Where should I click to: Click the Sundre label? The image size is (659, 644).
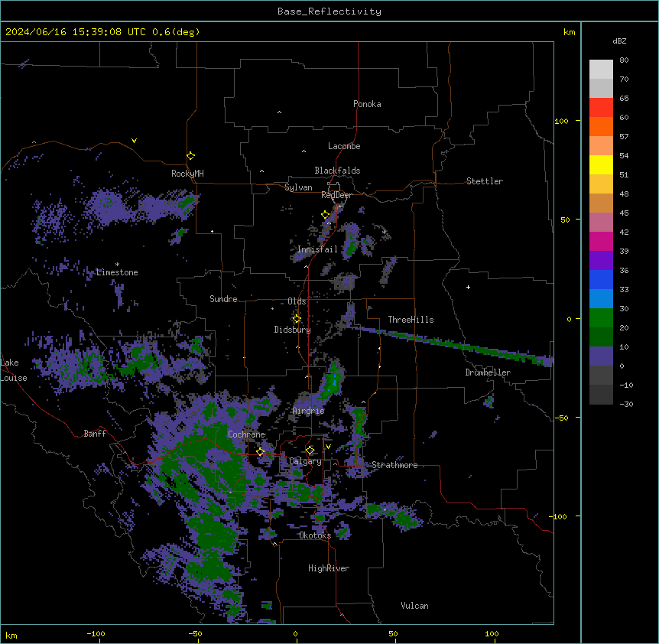[223, 299]
